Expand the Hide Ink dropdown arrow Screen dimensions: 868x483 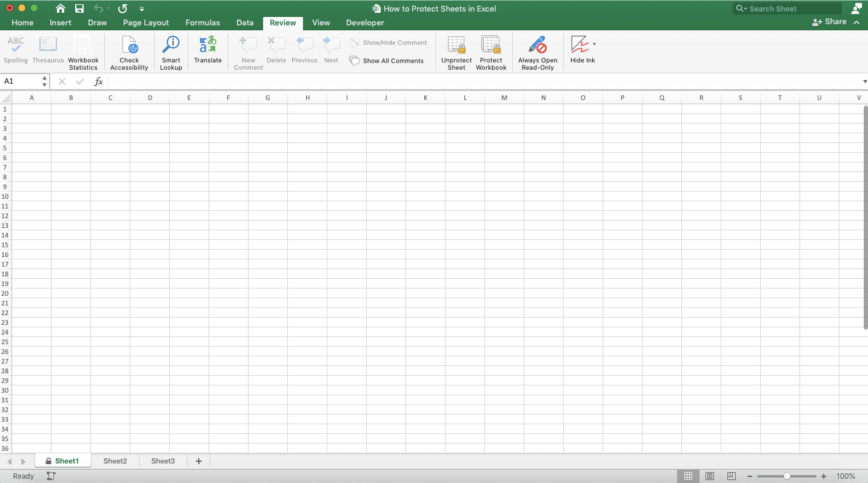pos(594,44)
